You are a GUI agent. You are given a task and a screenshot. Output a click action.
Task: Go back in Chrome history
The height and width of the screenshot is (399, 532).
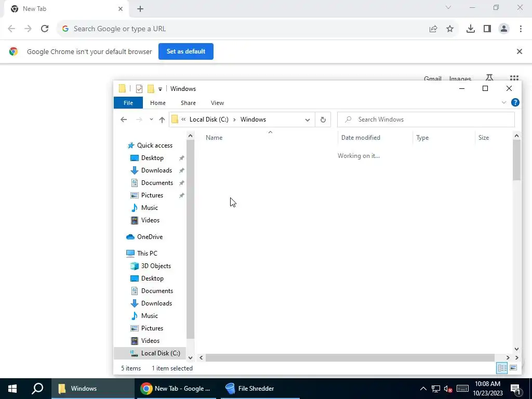[x=11, y=29]
